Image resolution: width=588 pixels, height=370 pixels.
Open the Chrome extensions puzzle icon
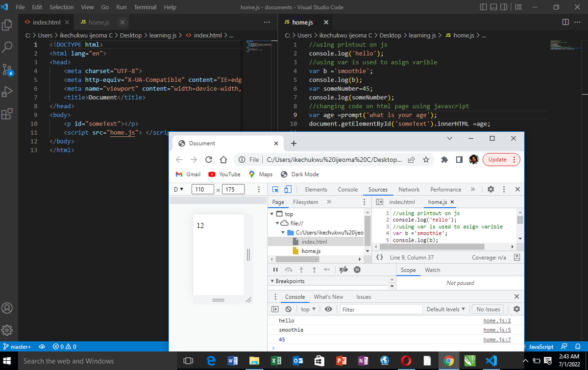click(x=444, y=160)
